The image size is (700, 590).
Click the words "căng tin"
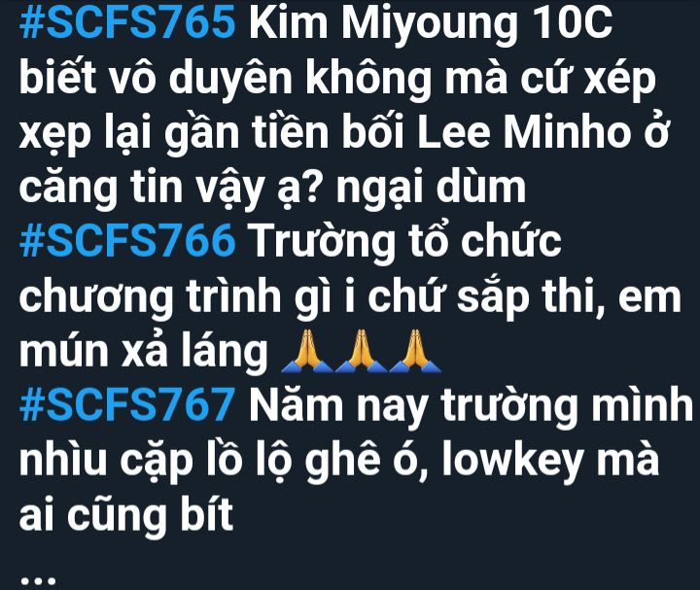click(101, 188)
